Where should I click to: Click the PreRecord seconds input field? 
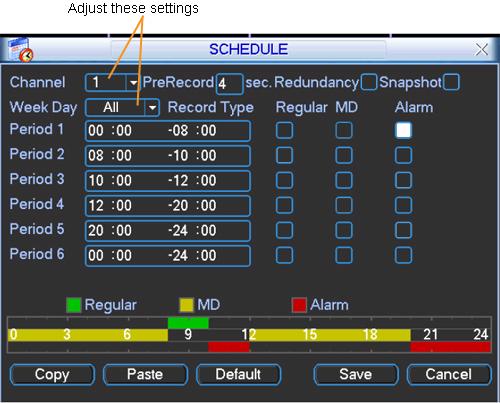pyautogui.click(x=229, y=84)
